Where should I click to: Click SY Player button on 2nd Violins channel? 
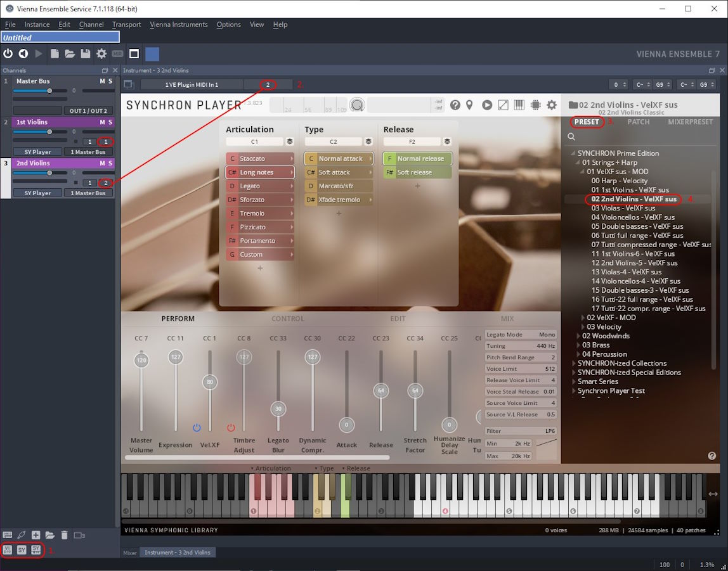pyautogui.click(x=37, y=193)
